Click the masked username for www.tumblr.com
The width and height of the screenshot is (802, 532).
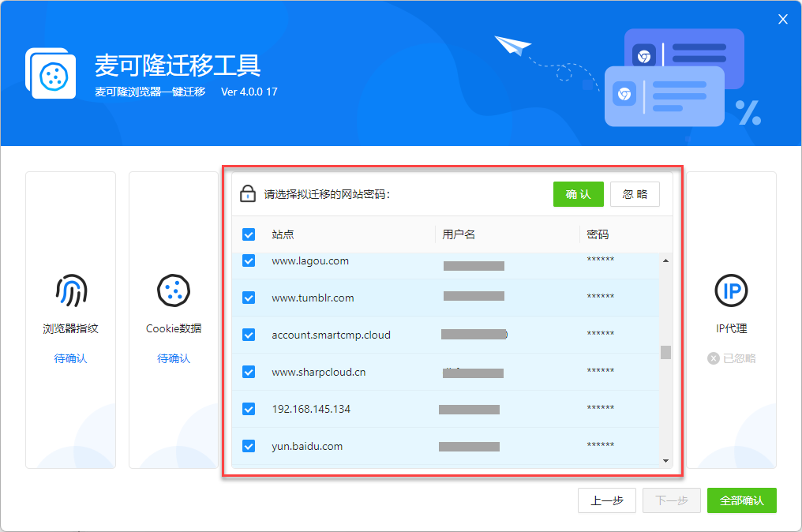[474, 296]
